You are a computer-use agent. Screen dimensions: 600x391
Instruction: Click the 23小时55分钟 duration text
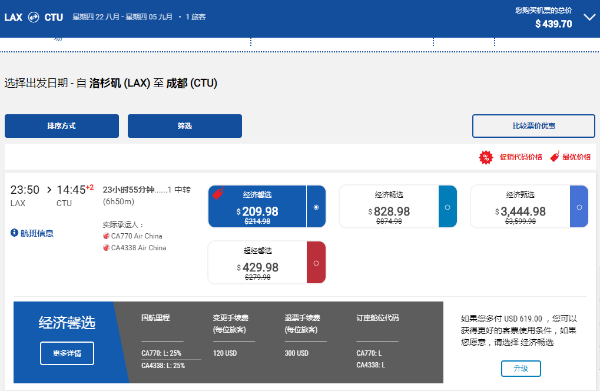[129, 190]
